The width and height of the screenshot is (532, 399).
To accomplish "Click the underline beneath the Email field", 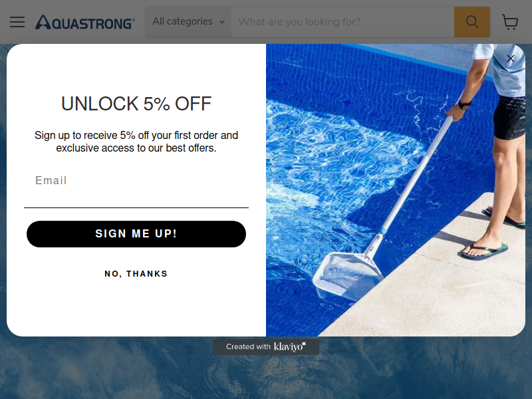I will click(136, 207).
